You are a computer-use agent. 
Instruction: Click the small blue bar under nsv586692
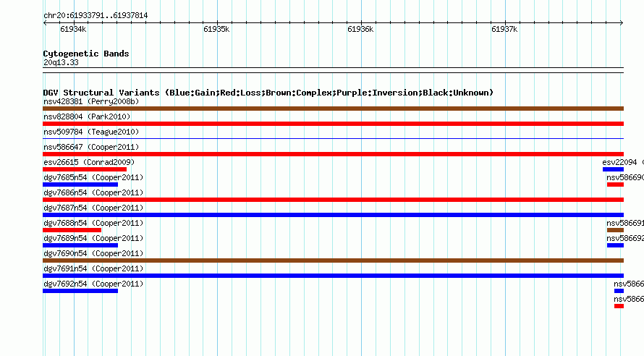[615, 245]
